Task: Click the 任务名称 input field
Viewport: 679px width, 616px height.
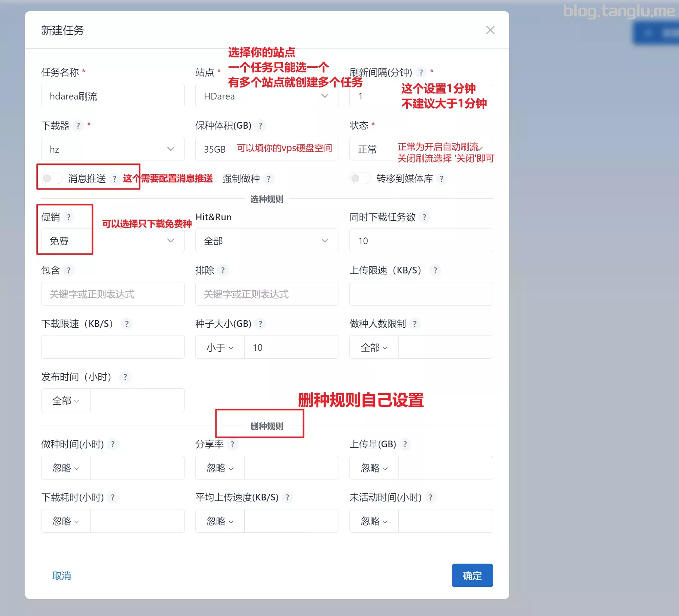Action: [113, 96]
